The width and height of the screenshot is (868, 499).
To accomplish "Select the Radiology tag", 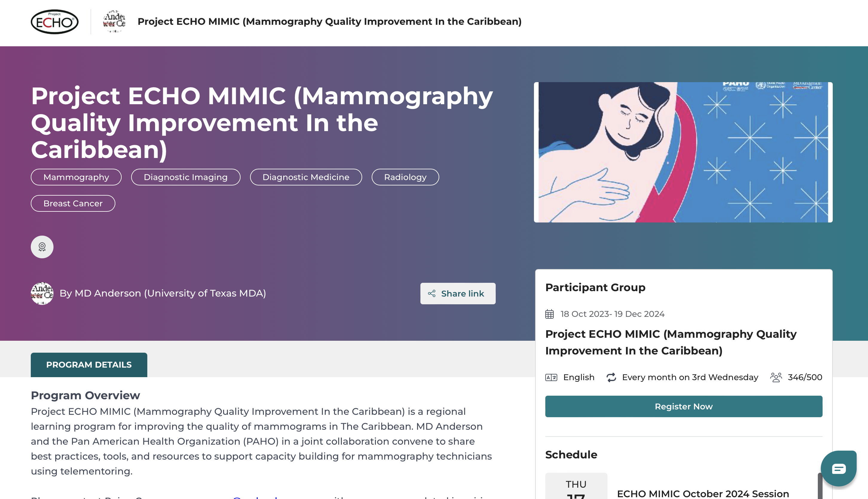I will [x=405, y=177].
